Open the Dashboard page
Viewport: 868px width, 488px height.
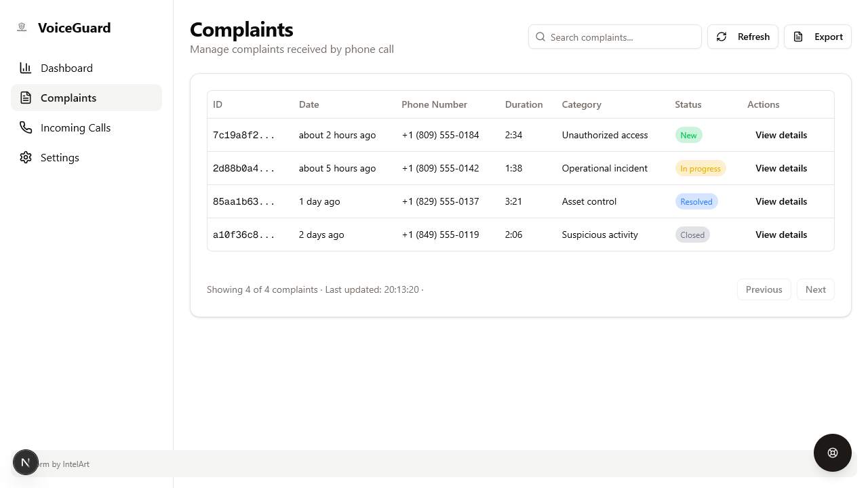[x=87, y=68]
